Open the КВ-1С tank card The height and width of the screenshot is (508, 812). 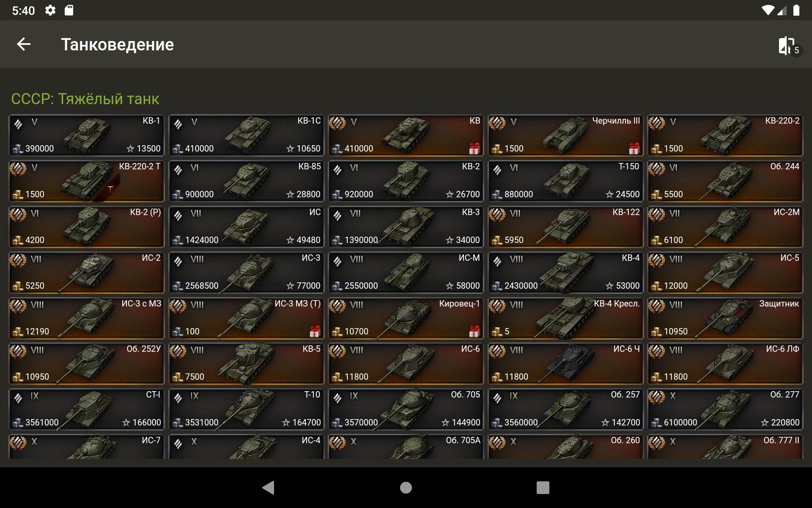tap(247, 135)
